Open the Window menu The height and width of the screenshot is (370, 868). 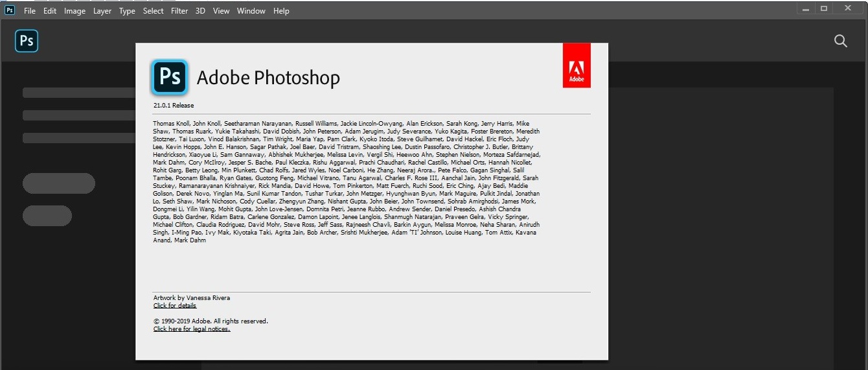(x=251, y=11)
